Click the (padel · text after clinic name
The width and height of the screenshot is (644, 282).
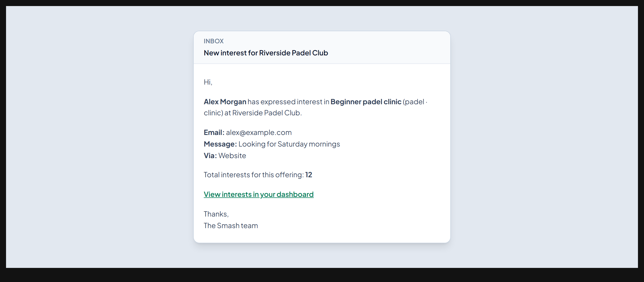(x=415, y=102)
